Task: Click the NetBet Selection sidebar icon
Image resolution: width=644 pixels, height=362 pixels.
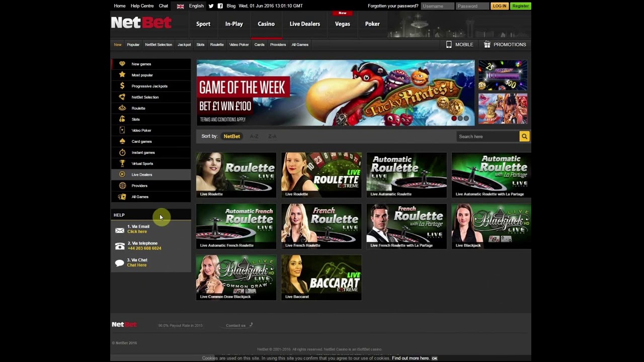Action: [122, 97]
